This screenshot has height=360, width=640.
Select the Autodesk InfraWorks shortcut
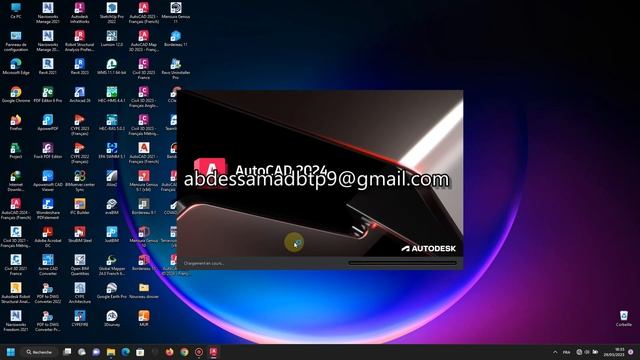80,13
